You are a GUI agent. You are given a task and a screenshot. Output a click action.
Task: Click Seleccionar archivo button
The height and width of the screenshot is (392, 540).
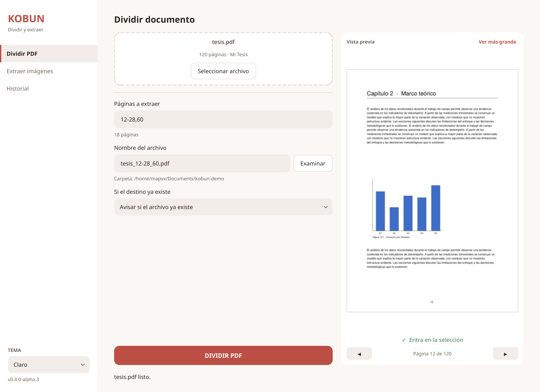click(223, 71)
